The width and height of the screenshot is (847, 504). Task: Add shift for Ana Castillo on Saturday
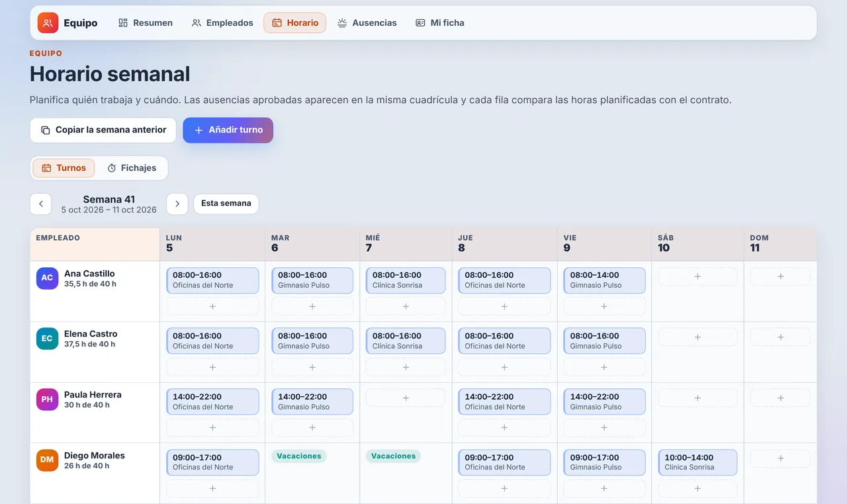point(697,276)
